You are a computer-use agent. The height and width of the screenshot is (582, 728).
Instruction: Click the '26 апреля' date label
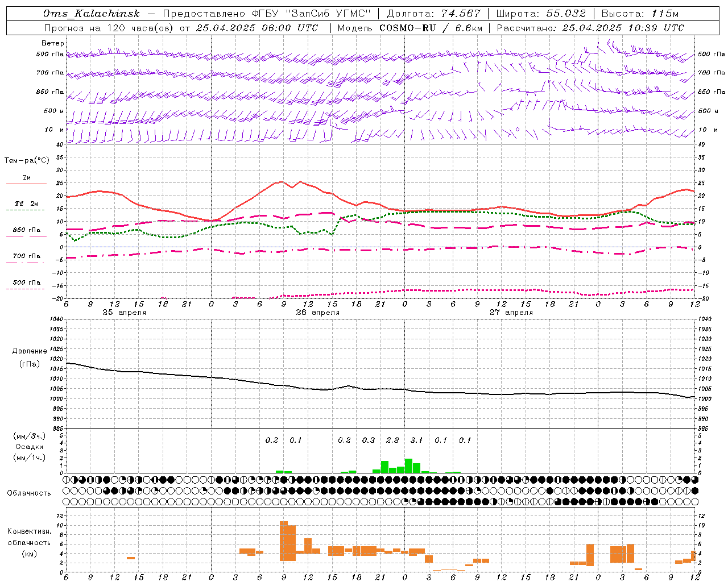[x=317, y=313]
